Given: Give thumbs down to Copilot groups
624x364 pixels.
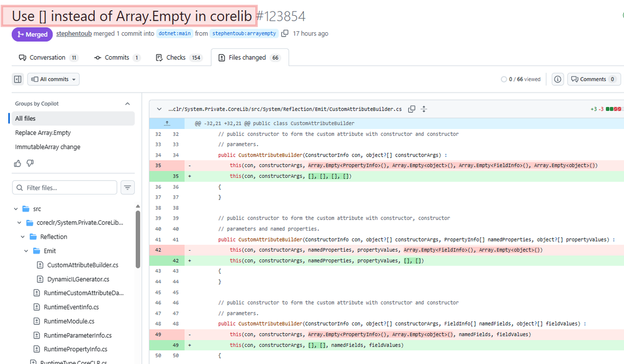Looking at the screenshot, I should coord(30,163).
